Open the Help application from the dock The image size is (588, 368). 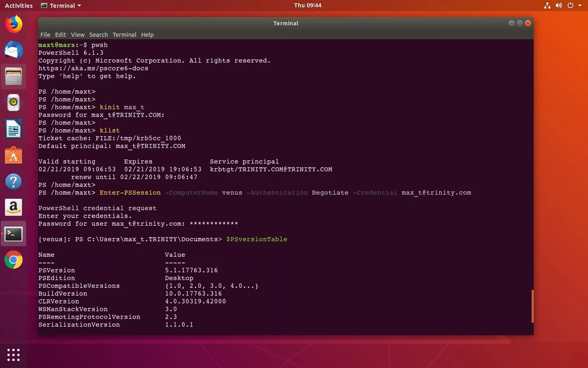pos(13,181)
